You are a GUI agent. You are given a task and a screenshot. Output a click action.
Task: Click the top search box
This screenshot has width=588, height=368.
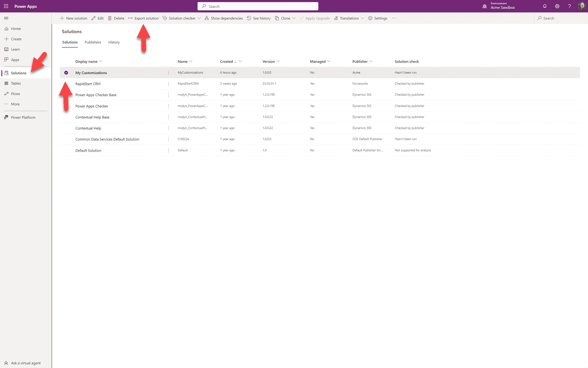(257, 6)
